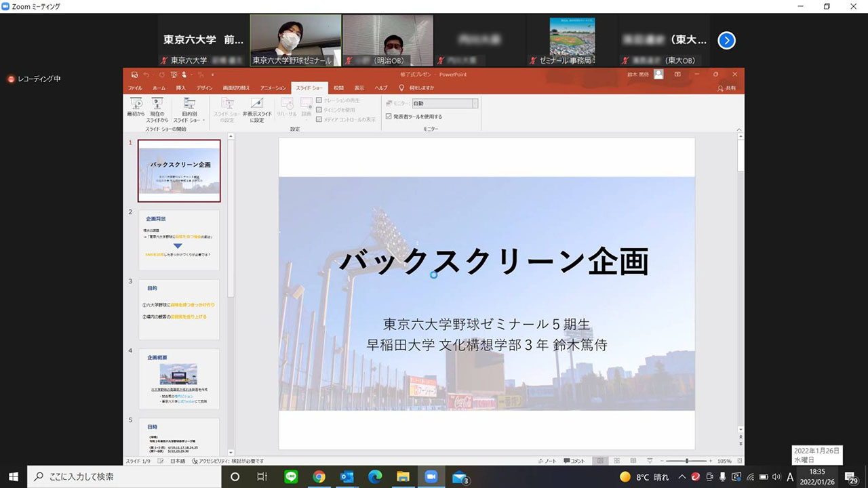Select slide 5 thumbnail 日時

179,436
